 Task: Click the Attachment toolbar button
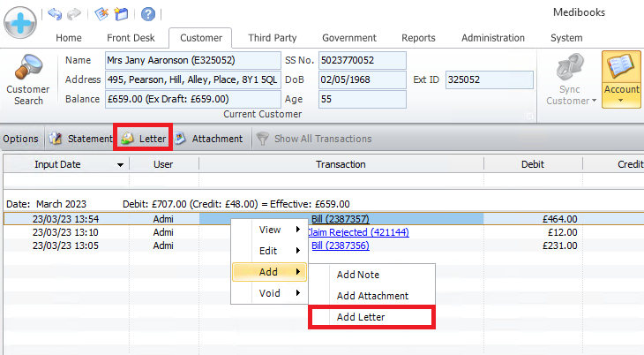[x=208, y=139]
